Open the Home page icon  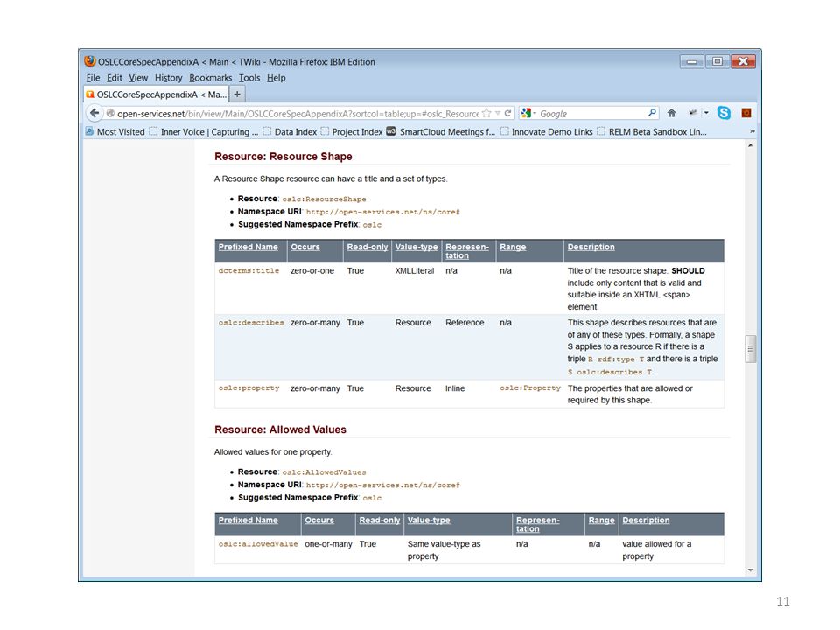pyautogui.click(x=671, y=113)
